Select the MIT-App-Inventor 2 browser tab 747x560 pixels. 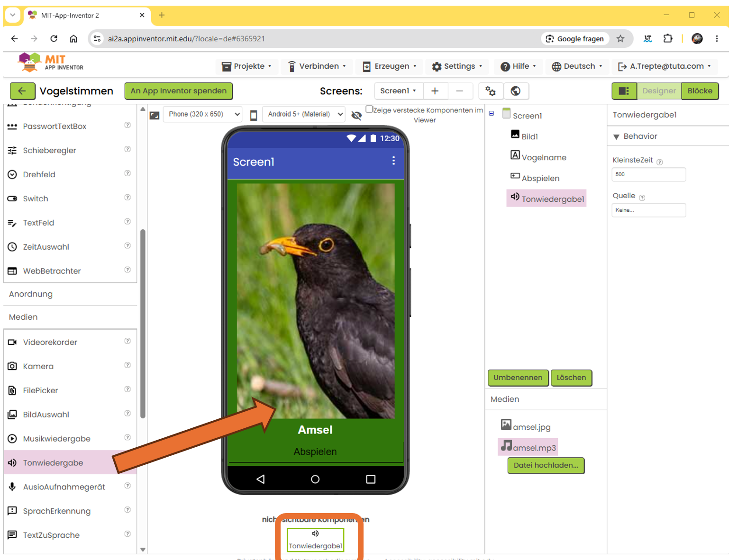click(87, 15)
